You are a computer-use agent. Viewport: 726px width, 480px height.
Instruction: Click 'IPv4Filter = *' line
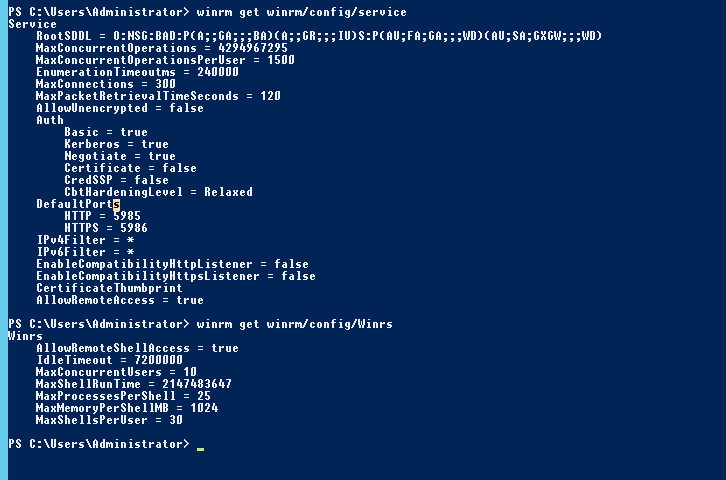tap(85, 240)
